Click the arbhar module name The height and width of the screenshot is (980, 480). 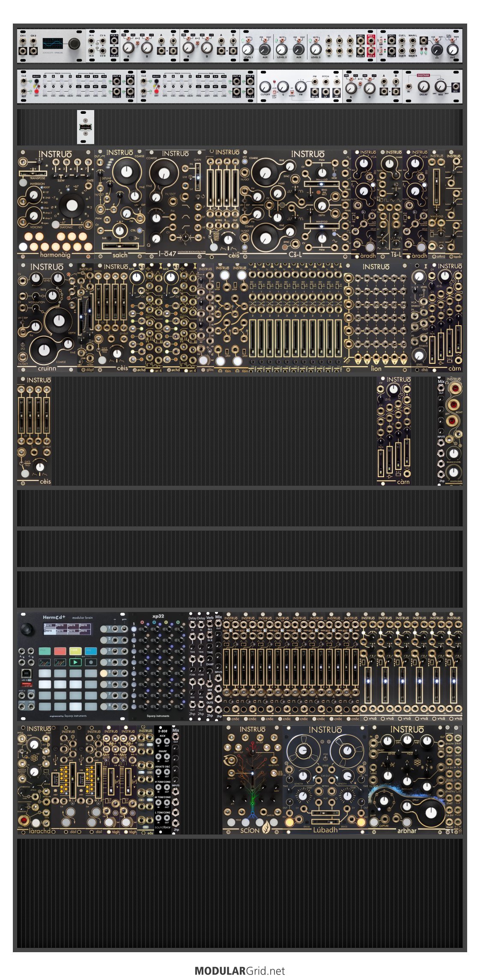(407, 831)
